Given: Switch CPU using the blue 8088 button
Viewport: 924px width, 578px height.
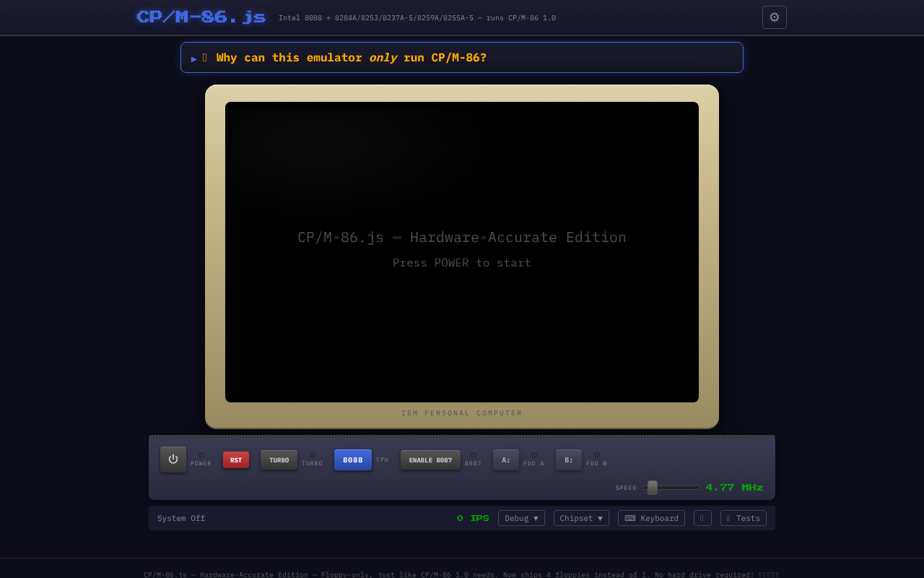Looking at the screenshot, I should (353, 460).
